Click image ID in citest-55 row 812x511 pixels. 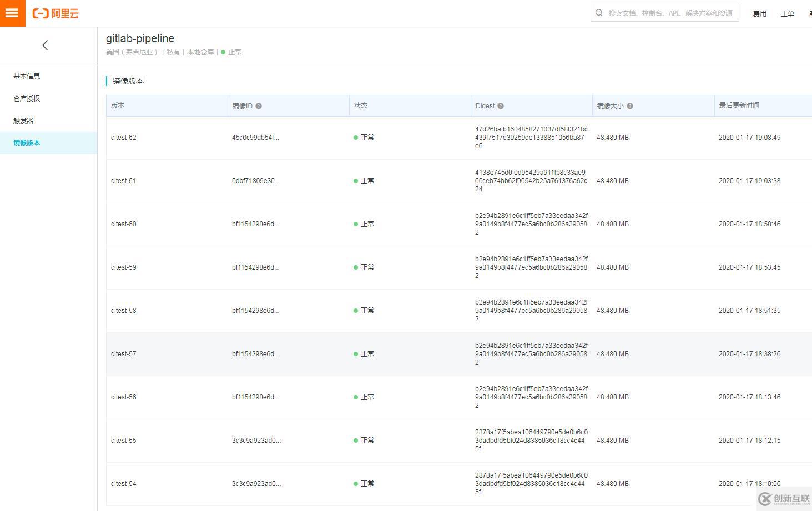click(x=256, y=441)
